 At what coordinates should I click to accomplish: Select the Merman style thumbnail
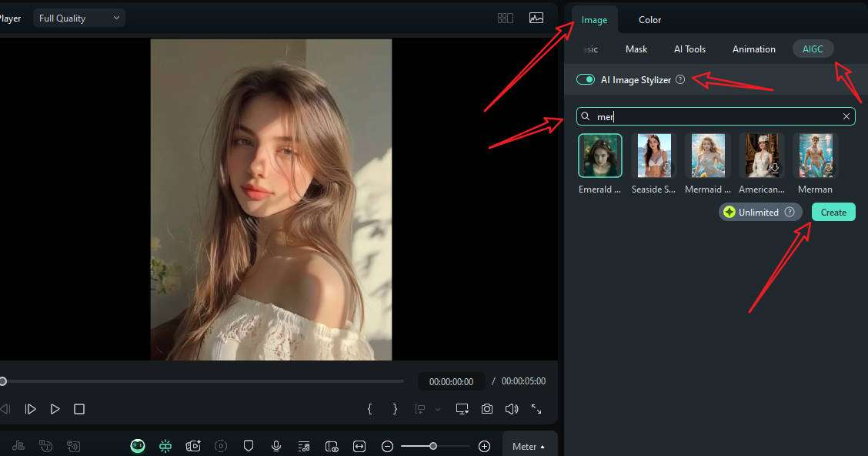[816, 156]
